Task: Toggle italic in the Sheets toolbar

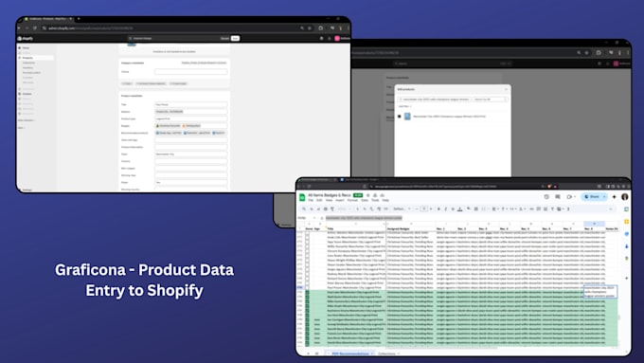Action: (446, 209)
